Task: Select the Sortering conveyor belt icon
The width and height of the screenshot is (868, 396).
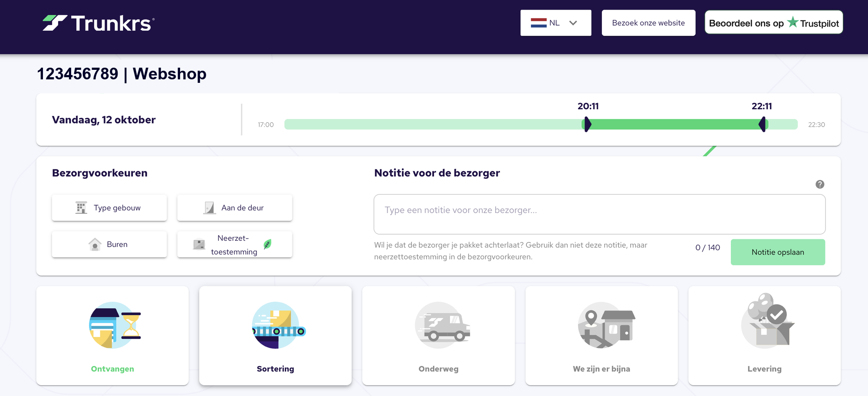Action: pos(278,325)
